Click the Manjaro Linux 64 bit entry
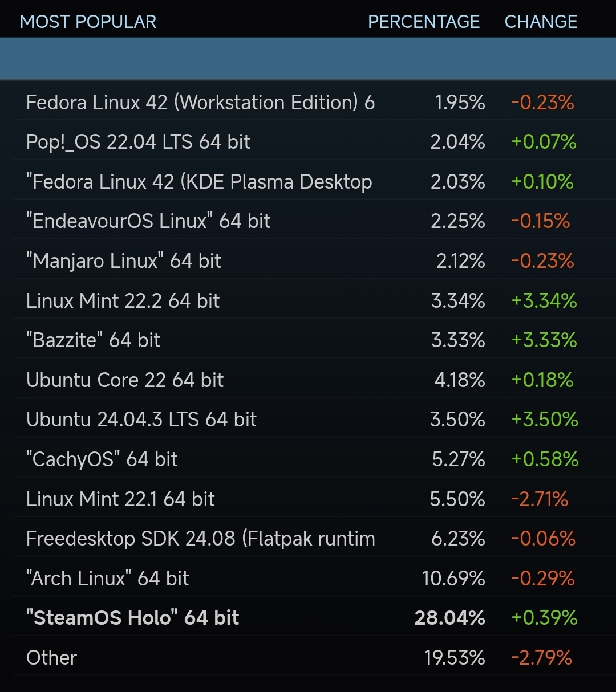Image resolution: width=616 pixels, height=692 pixels. pos(124,261)
